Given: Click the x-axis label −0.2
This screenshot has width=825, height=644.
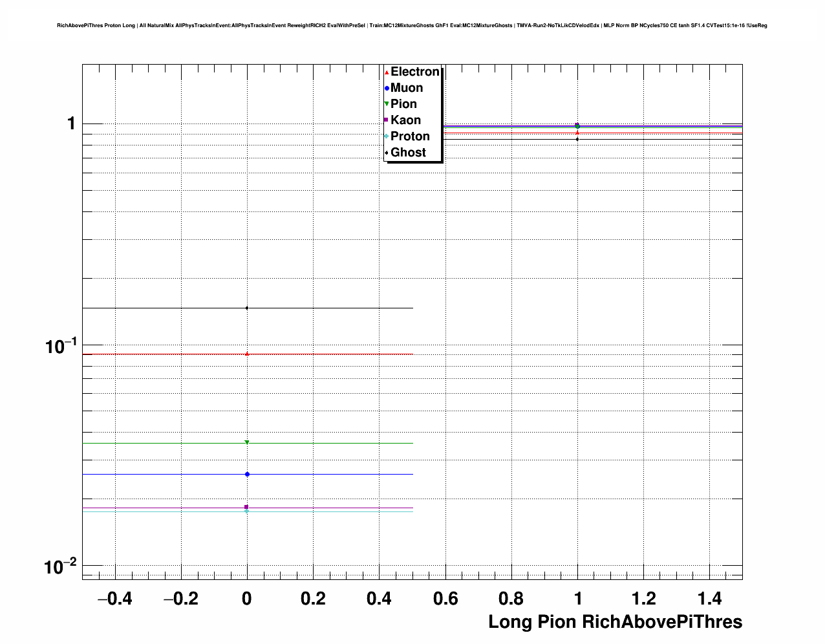Looking at the screenshot, I should [x=180, y=599].
